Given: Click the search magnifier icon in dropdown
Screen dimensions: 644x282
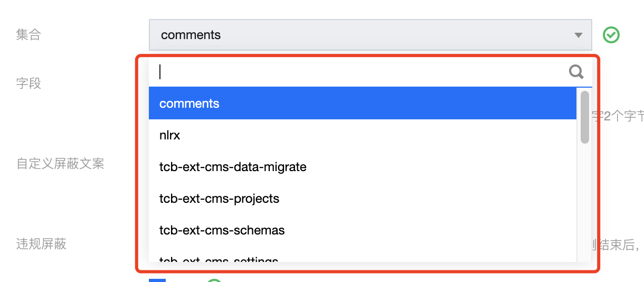Looking at the screenshot, I should (x=576, y=72).
